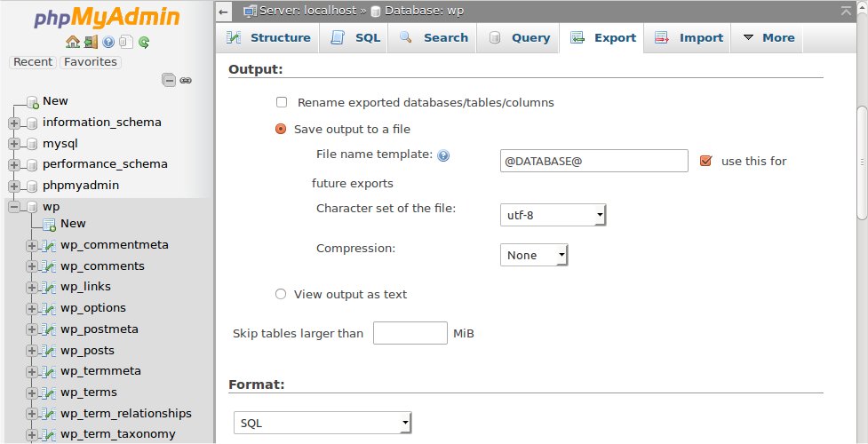Click the Skip tables larger than field

coord(410,333)
